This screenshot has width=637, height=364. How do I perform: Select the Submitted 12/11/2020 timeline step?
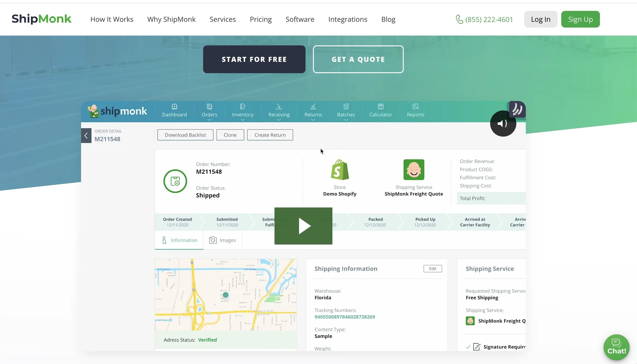[x=227, y=222]
